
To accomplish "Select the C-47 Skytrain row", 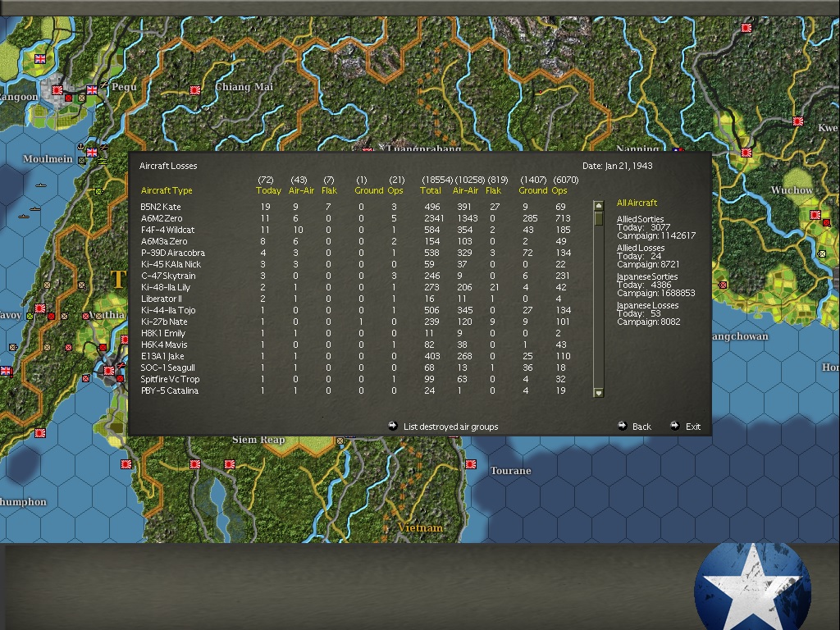I will tap(356, 276).
